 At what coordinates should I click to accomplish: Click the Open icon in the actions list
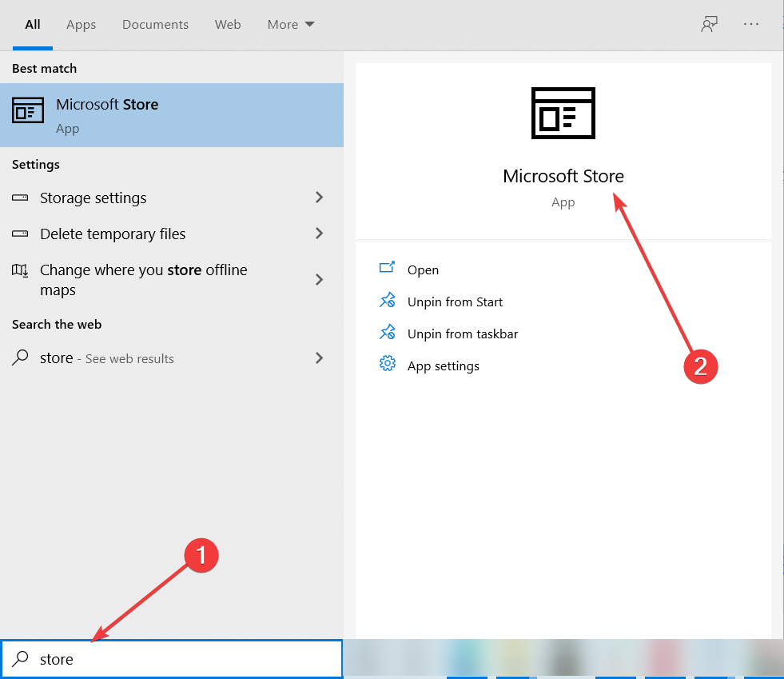(387, 267)
